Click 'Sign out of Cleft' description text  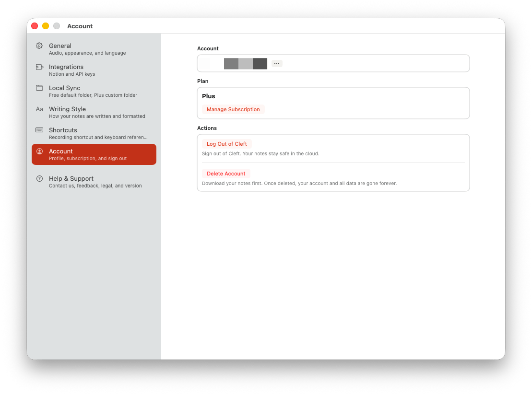260,153
